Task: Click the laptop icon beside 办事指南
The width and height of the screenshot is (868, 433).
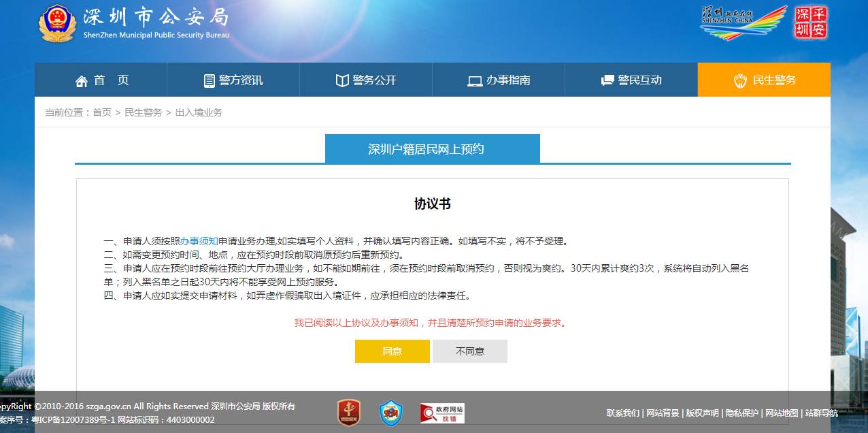Action: [474, 81]
